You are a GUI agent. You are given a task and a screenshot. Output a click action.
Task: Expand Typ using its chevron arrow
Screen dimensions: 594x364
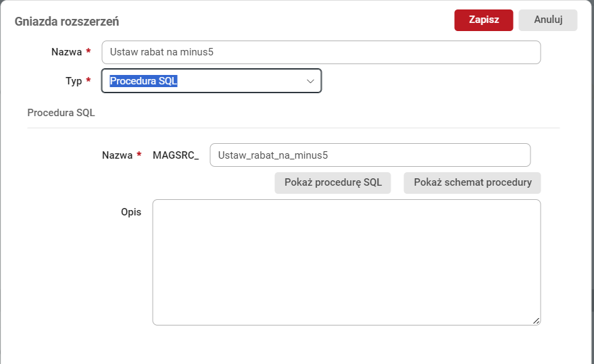tap(310, 81)
